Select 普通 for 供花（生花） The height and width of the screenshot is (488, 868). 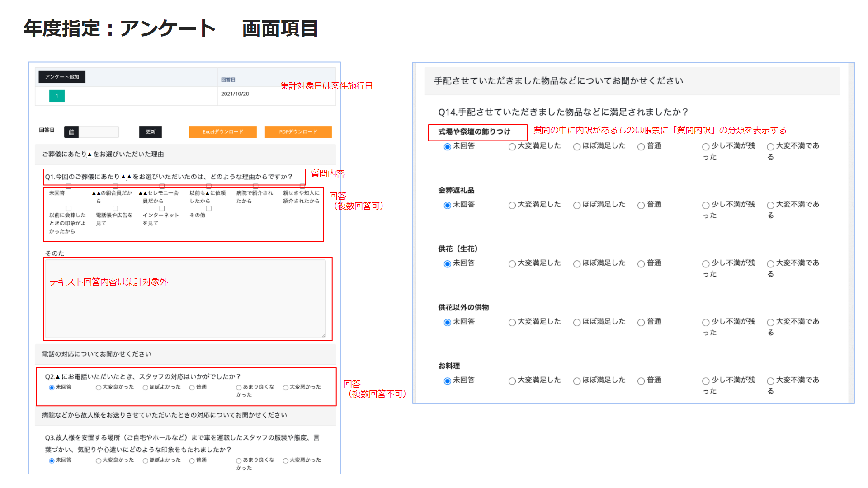coord(641,264)
